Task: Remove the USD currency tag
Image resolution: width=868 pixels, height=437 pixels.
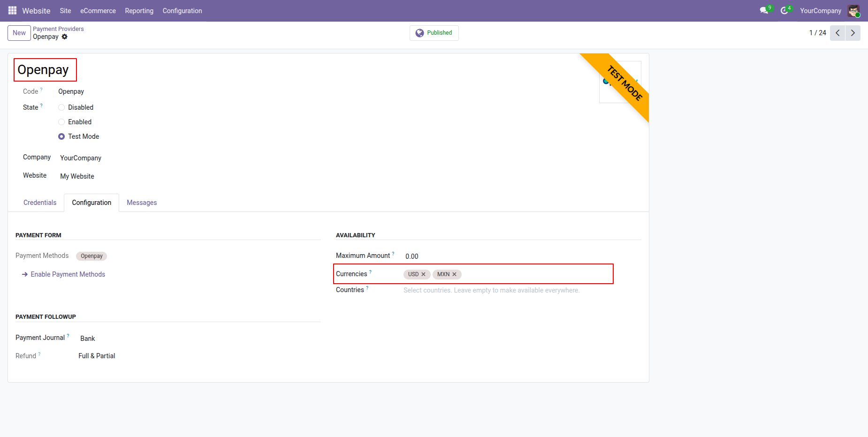Action: click(x=423, y=274)
